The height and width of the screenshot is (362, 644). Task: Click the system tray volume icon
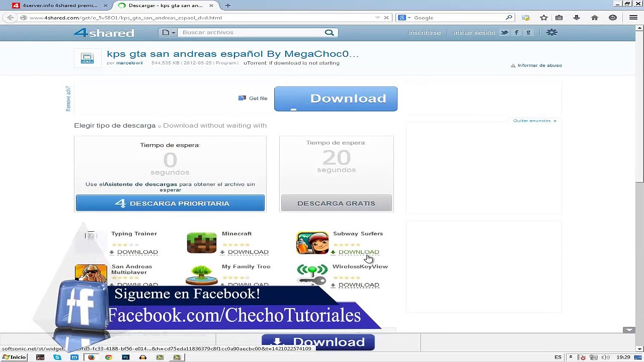(x=605, y=357)
